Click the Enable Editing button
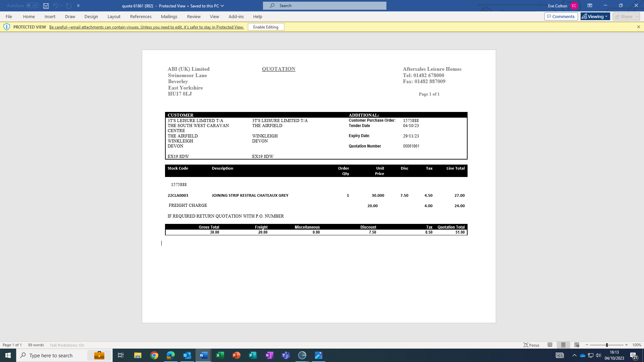The height and width of the screenshot is (362, 644). point(266,27)
